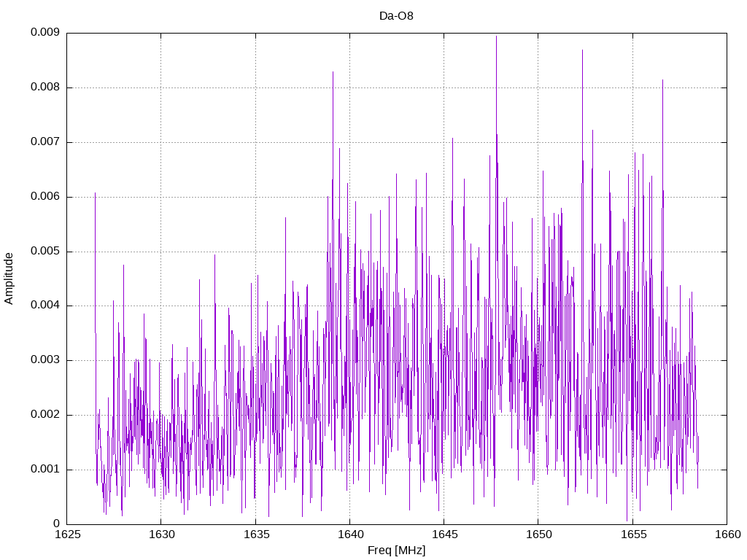Click y-axis tick label 0.002
This screenshot has width=747, height=560.
coord(45,415)
